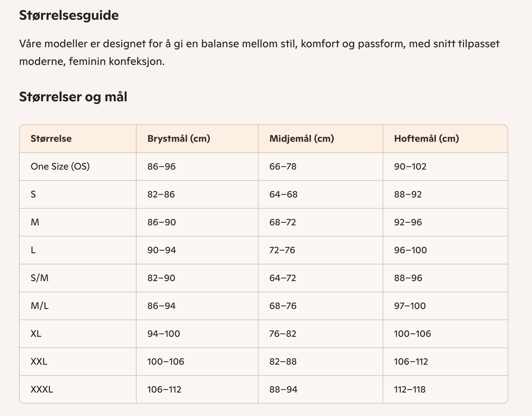Select the S/M size cell
The height and width of the screenshot is (416, 532).
tap(40, 278)
